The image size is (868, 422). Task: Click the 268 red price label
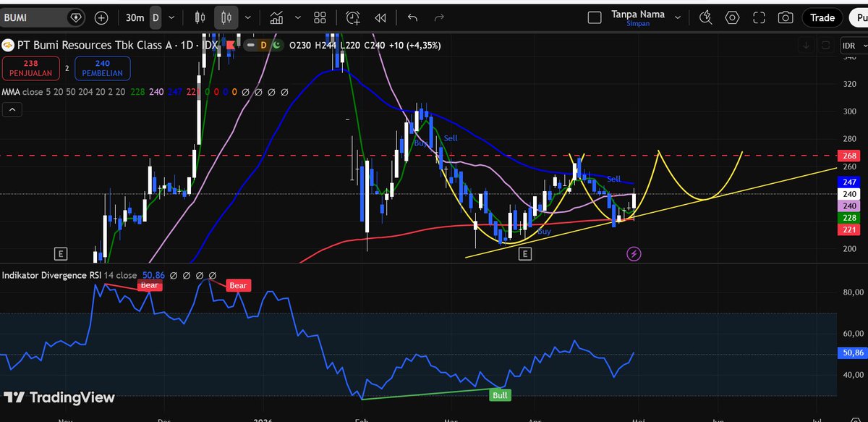850,156
